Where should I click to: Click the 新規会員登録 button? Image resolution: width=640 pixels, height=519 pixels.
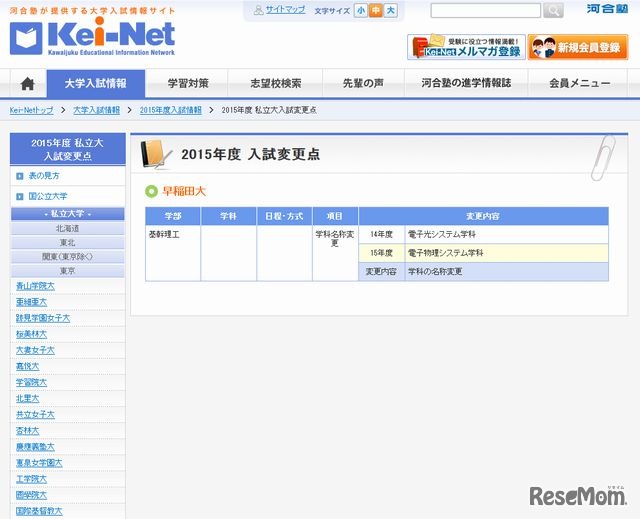tap(578, 47)
